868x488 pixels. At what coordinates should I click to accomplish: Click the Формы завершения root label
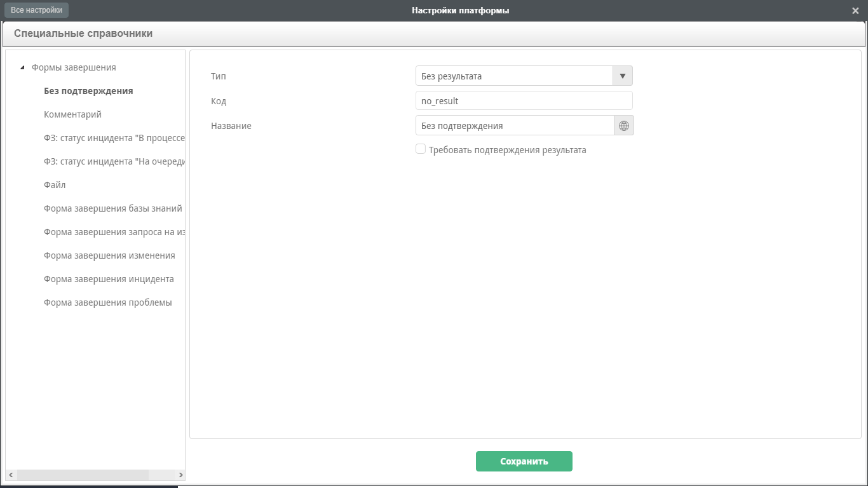click(x=74, y=67)
